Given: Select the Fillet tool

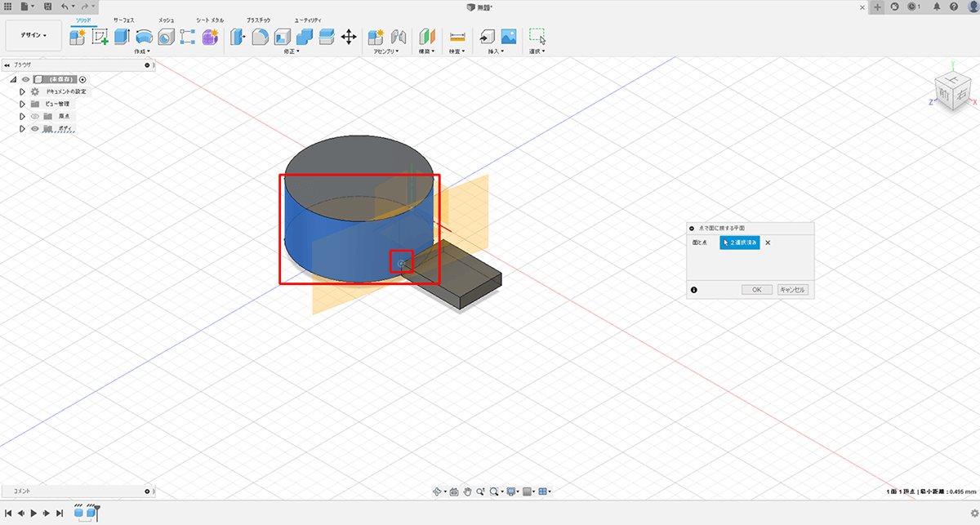Looking at the screenshot, I should click(x=261, y=36).
